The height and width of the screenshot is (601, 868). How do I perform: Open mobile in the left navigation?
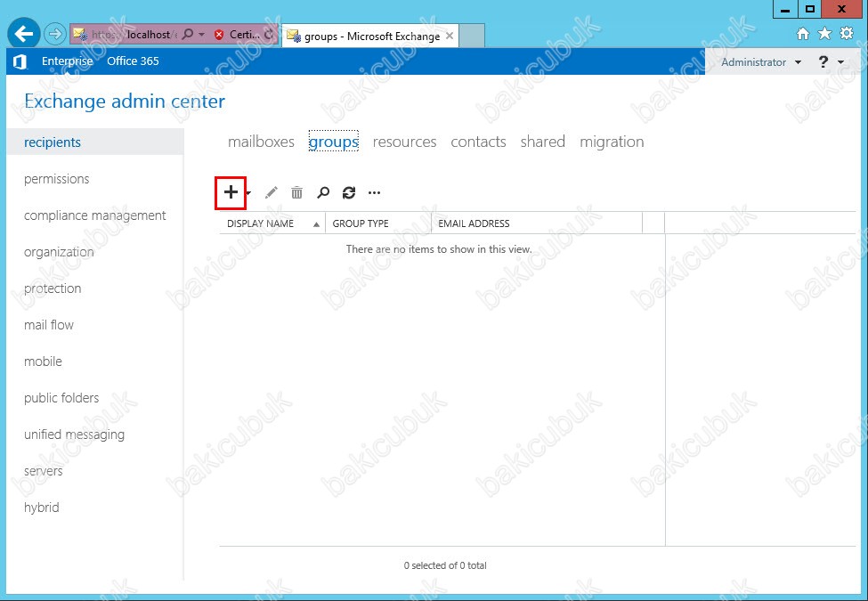click(x=43, y=361)
